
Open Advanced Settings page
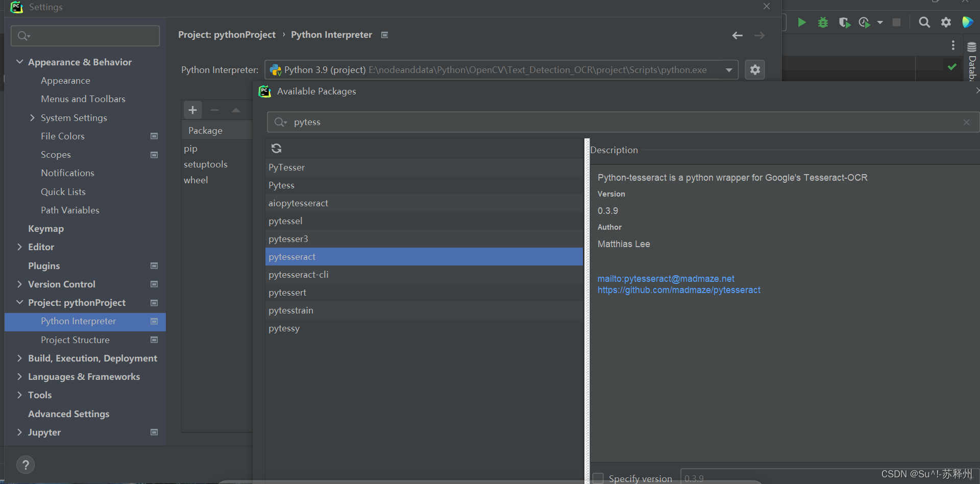click(x=68, y=414)
